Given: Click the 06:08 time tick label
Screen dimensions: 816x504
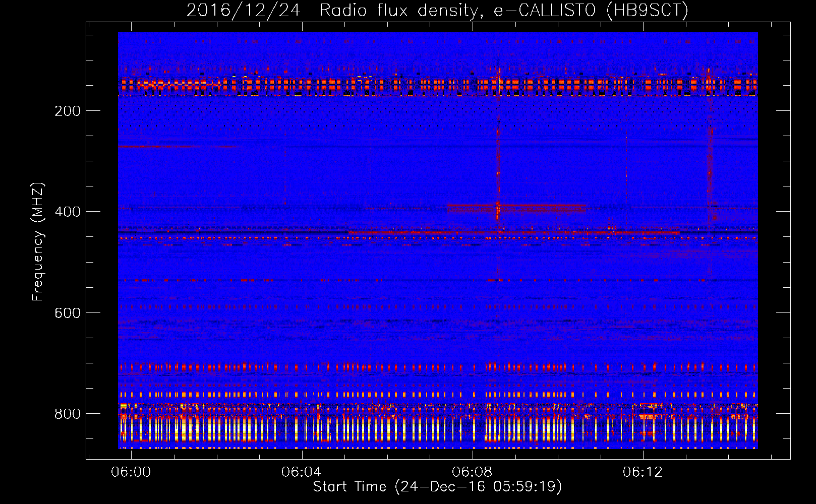Looking at the screenshot, I should (472, 472).
